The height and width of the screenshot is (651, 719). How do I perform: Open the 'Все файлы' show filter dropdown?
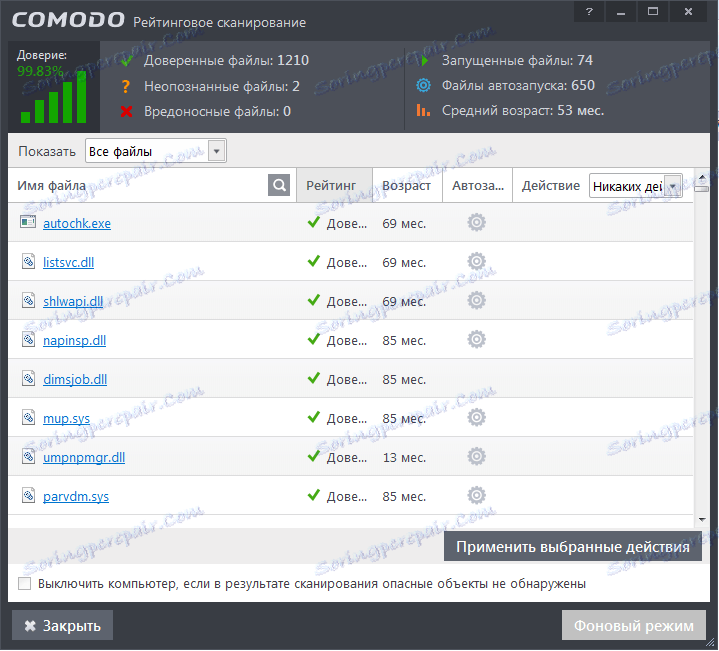(156, 151)
